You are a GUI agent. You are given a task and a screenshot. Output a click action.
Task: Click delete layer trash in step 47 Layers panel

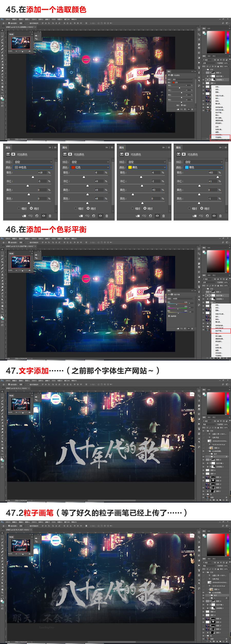click(227, 500)
